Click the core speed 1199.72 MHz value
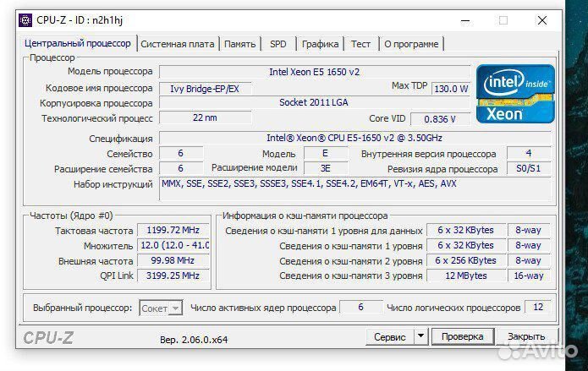 tap(173, 230)
